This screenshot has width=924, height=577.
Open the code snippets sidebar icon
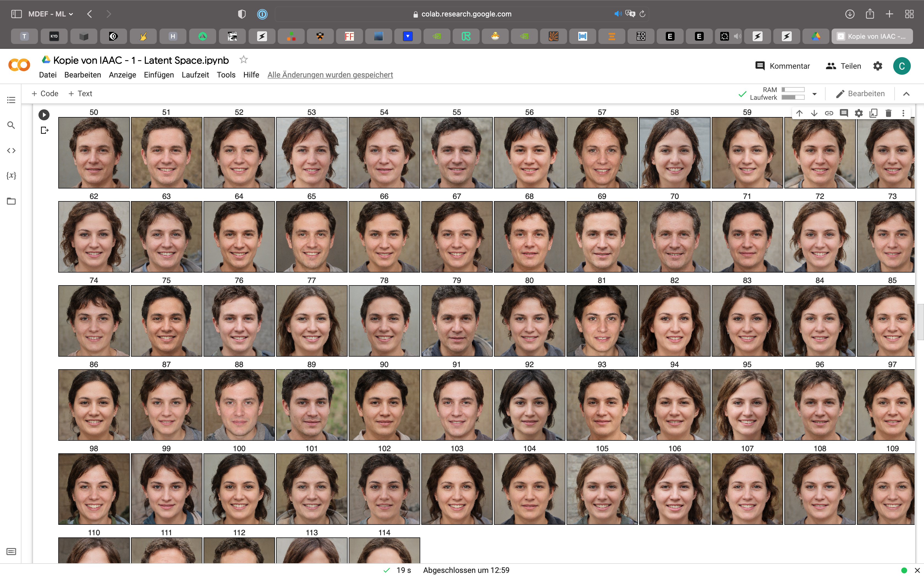click(11, 150)
